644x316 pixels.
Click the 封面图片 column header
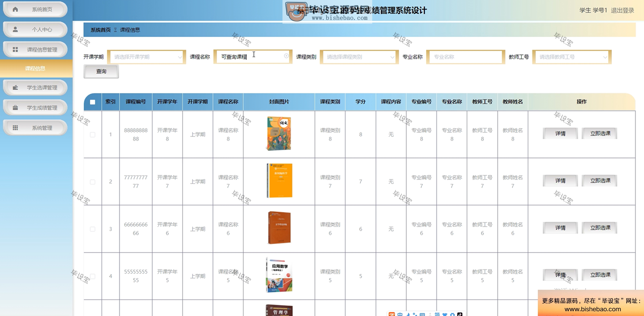click(279, 102)
